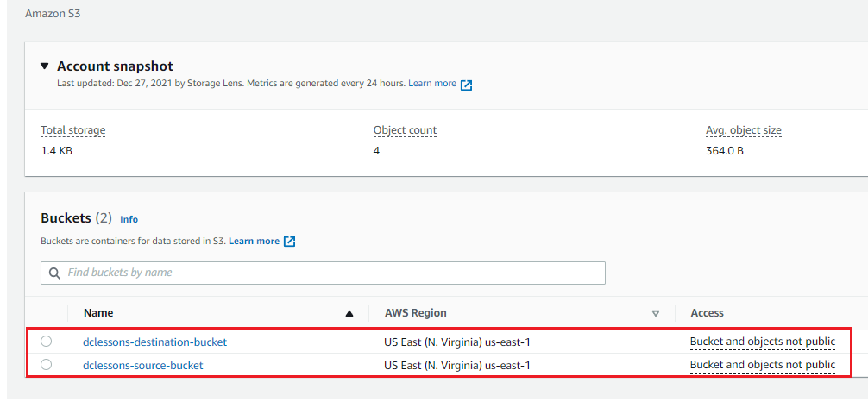Open Learn more link about buckets
This screenshot has height=402, width=868.
[254, 242]
